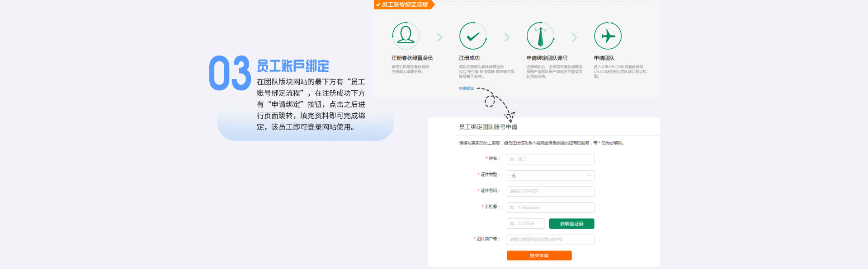This screenshot has height=269, width=868.
Task: Click the 员工绑定团队账号申请 form heading
Action: click(488, 127)
